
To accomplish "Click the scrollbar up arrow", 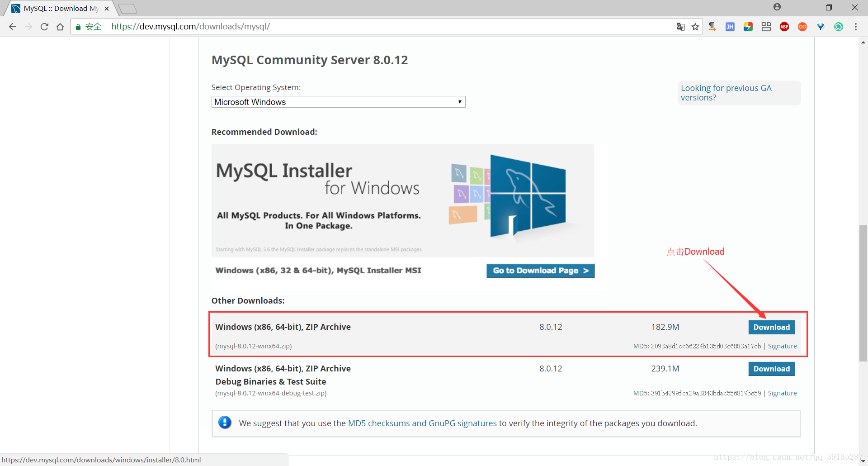I will (x=863, y=42).
